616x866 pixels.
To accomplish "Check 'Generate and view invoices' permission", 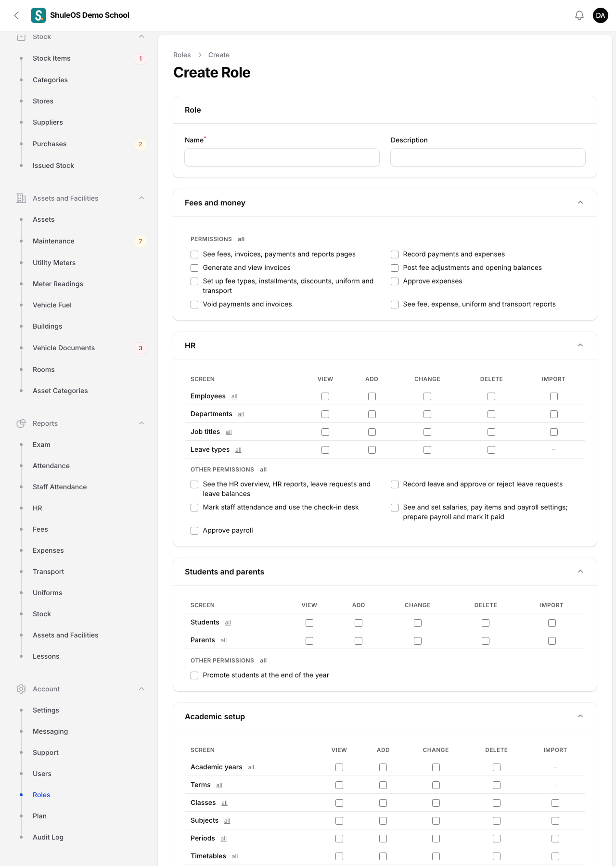I will point(194,268).
